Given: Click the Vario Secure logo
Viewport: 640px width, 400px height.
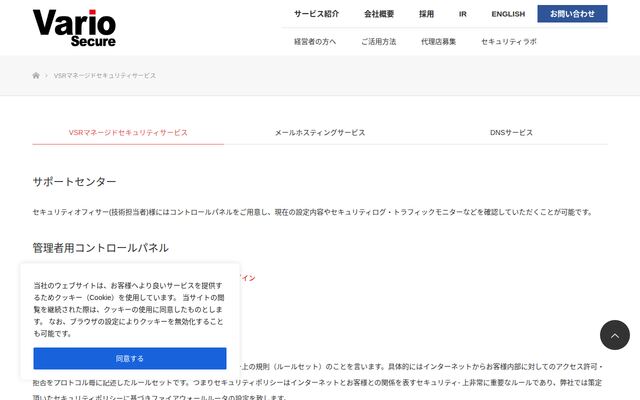Looking at the screenshot, I should pyautogui.click(x=74, y=28).
